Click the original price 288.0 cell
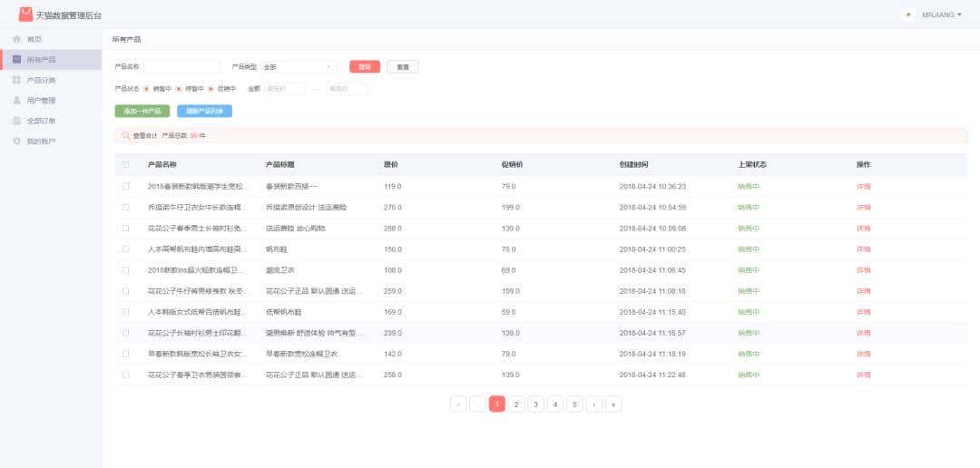Screen dimensions: 980x468 click(x=393, y=228)
